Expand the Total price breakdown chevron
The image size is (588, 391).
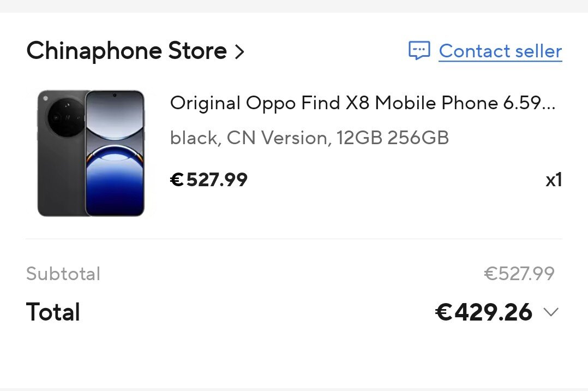click(x=551, y=312)
